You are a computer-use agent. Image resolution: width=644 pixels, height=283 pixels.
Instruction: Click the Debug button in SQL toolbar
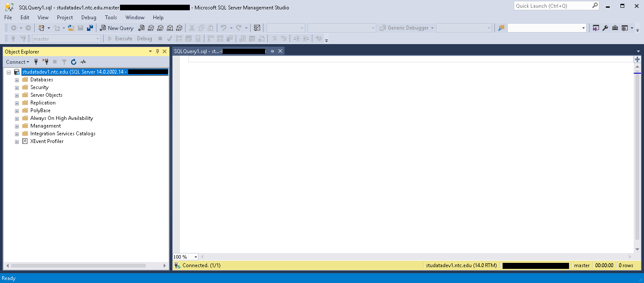coord(144,39)
